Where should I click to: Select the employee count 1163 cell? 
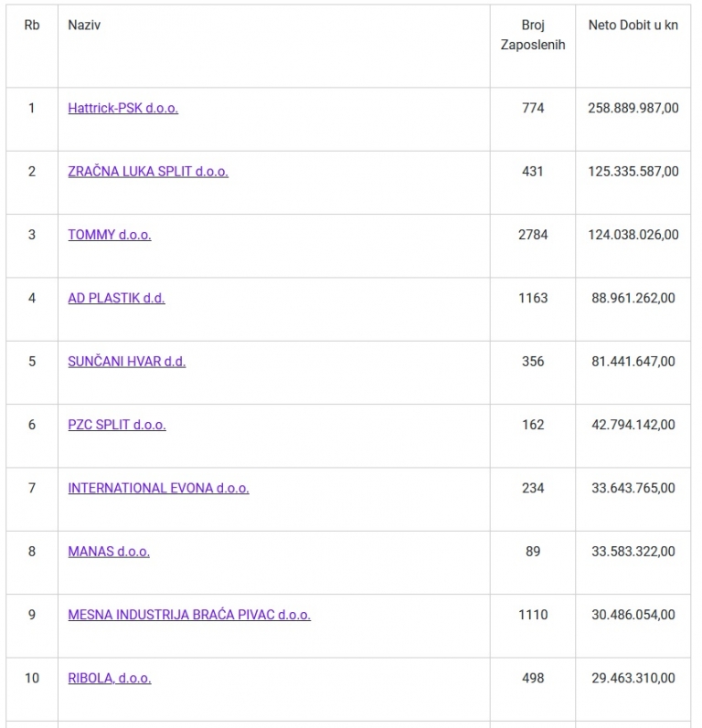point(533,298)
